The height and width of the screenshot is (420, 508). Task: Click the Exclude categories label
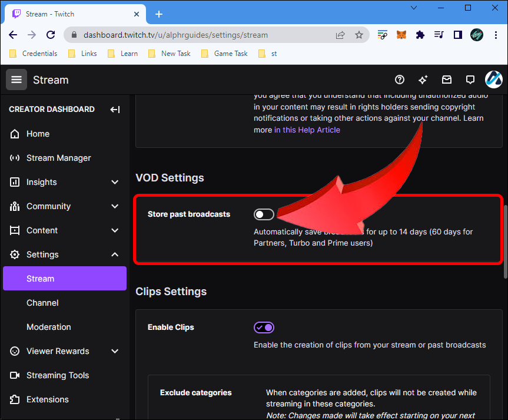tap(195, 392)
